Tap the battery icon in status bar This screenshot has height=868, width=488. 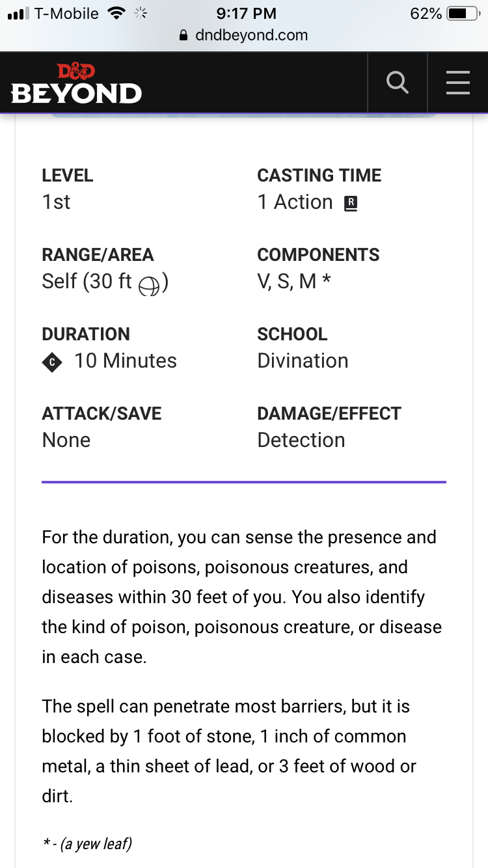(x=463, y=14)
